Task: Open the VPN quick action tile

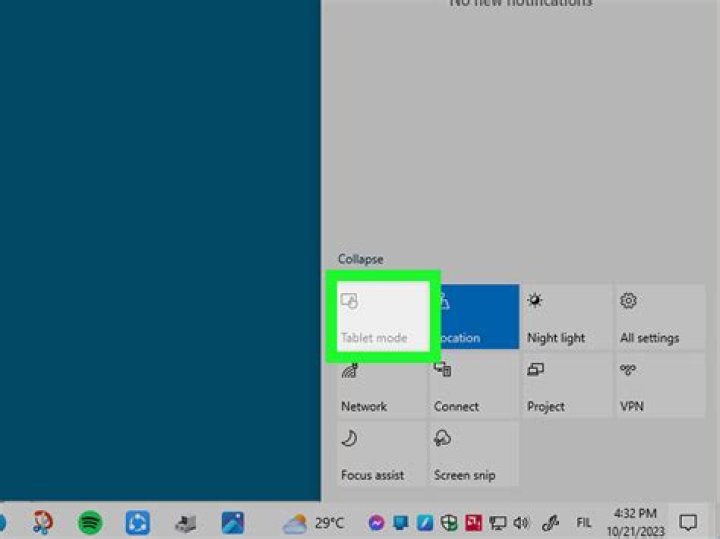Action: [659, 386]
